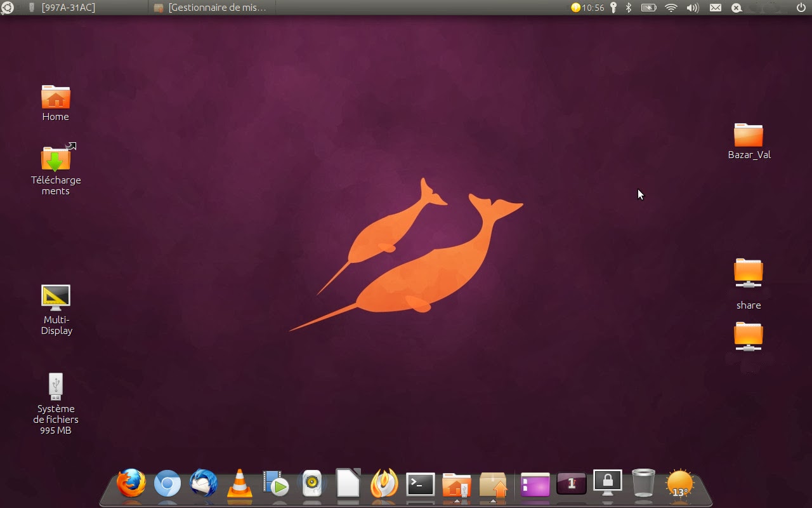812x508 pixels.
Task: Open the Trash from the dock
Action: pos(643,485)
